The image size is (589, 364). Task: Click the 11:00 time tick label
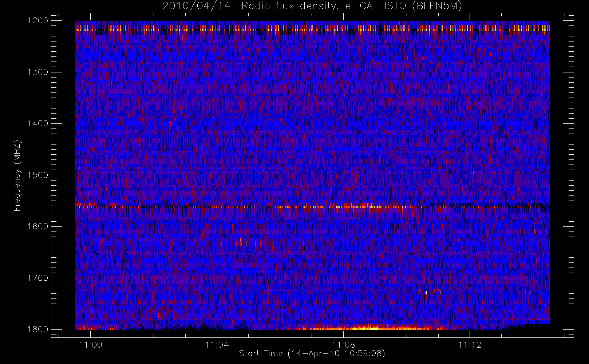click(x=90, y=345)
